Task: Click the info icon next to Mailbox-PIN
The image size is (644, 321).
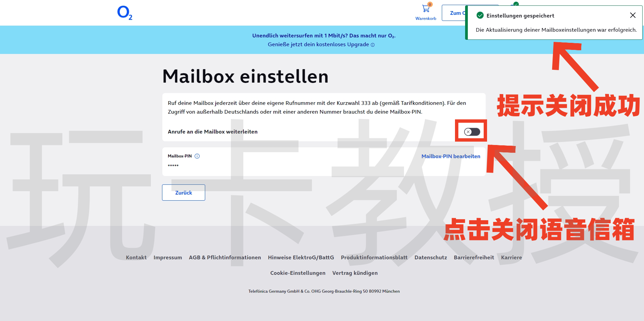Action: [197, 156]
